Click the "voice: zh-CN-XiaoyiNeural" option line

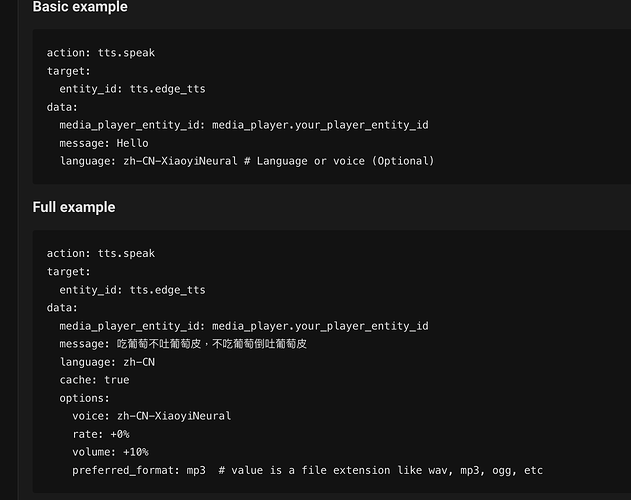point(151,416)
